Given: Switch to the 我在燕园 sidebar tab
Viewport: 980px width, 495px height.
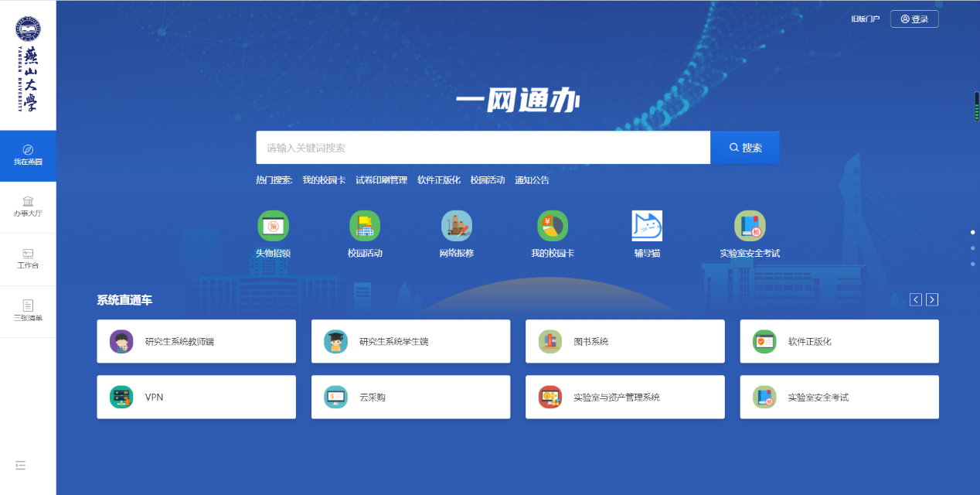Looking at the screenshot, I should 28,155.
